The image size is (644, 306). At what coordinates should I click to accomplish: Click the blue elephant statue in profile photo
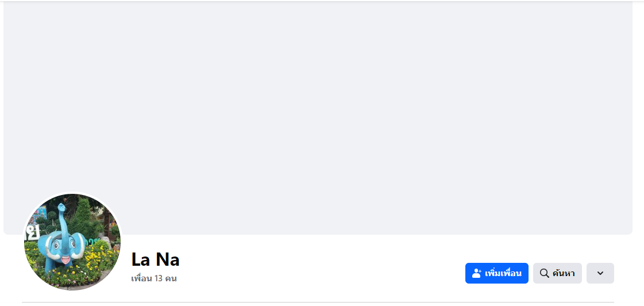(x=62, y=246)
